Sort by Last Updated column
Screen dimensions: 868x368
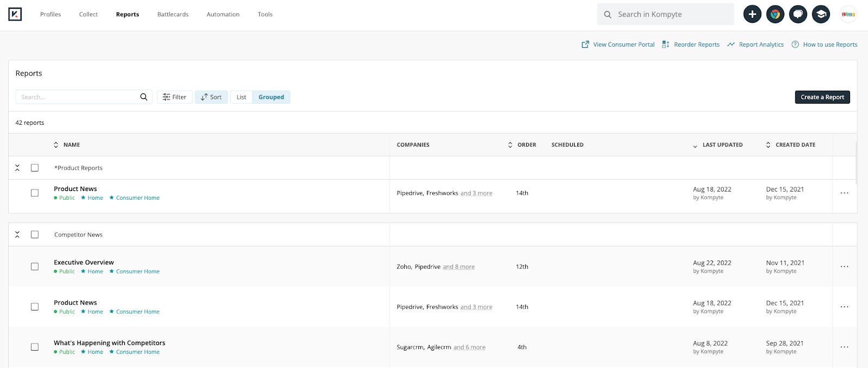(722, 145)
